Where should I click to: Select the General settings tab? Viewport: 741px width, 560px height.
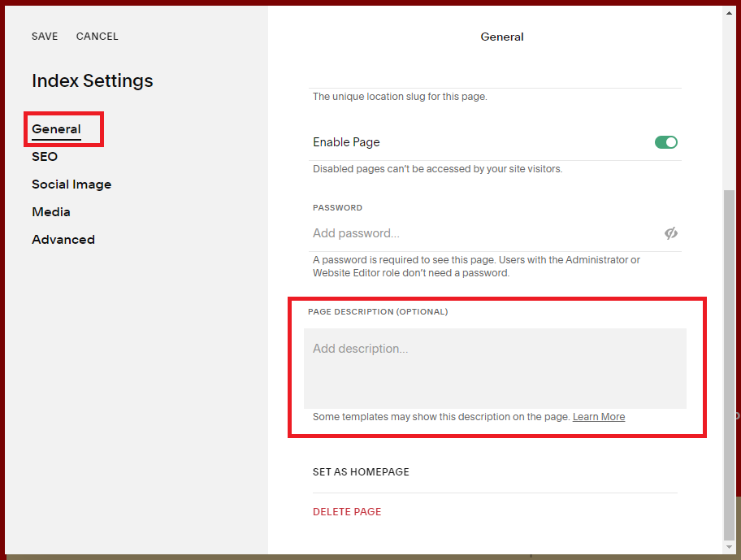coord(56,129)
